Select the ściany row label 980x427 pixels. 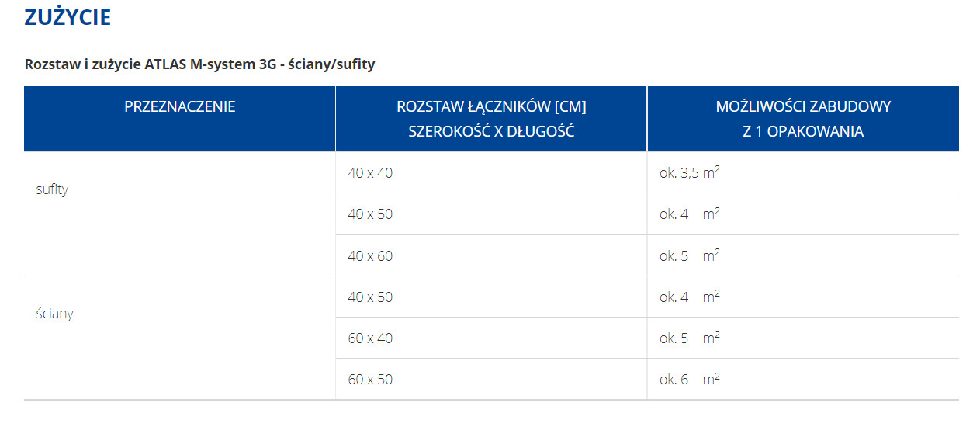[x=54, y=314]
